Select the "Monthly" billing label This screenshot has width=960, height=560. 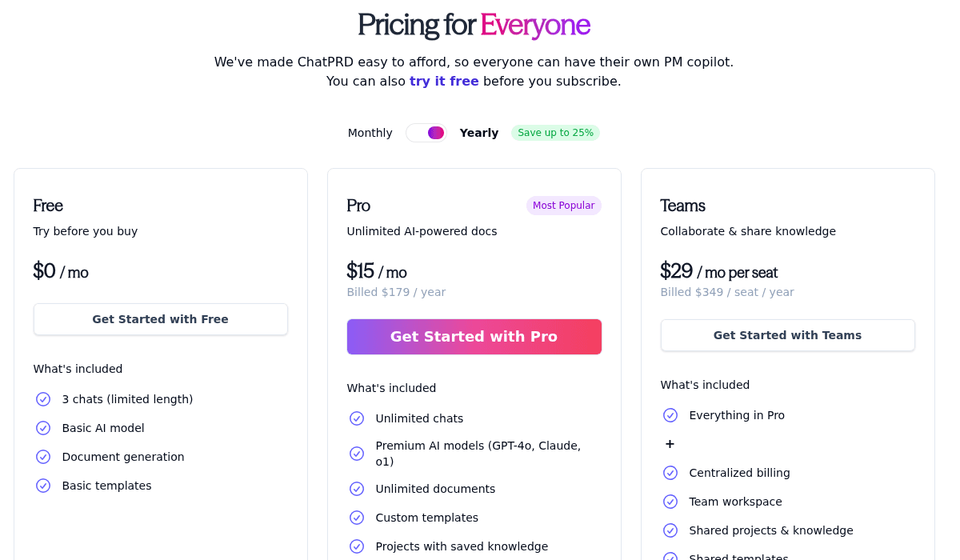[x=370, y=132]
